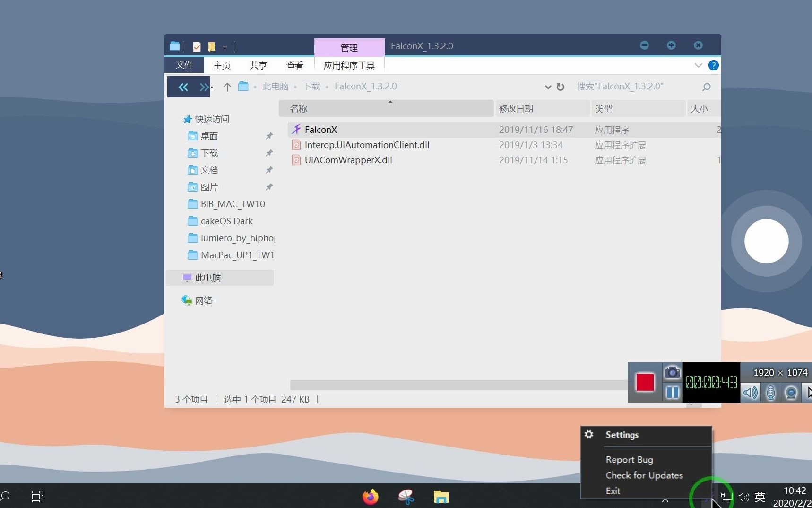Click the network icon in system tray
This screenshot has width=812, height=508.
(x=726, y=497)
